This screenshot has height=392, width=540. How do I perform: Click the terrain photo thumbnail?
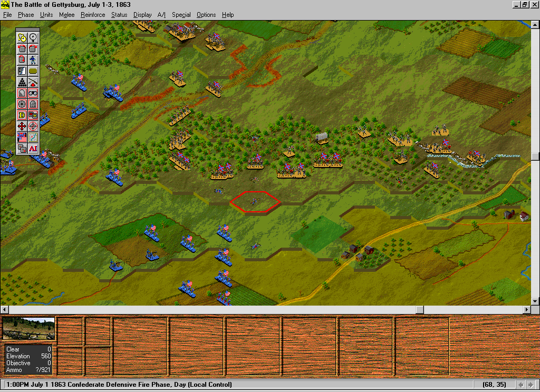(x=28, y=328)
